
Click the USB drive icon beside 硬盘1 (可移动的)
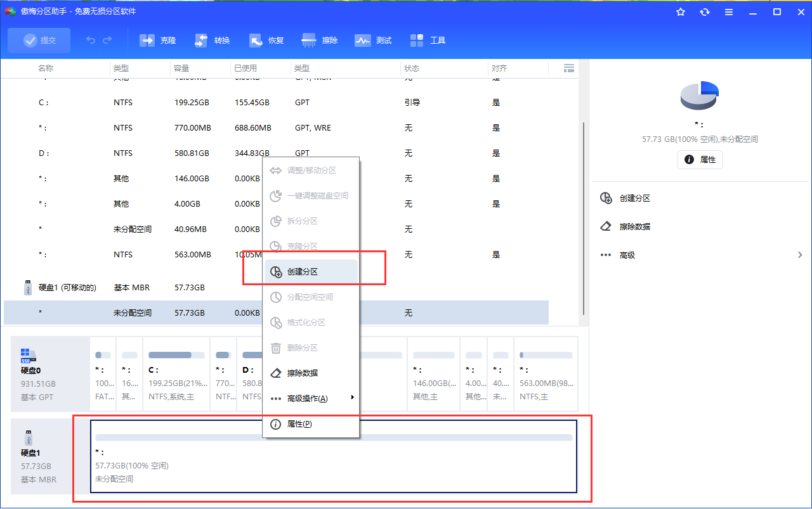27,288
